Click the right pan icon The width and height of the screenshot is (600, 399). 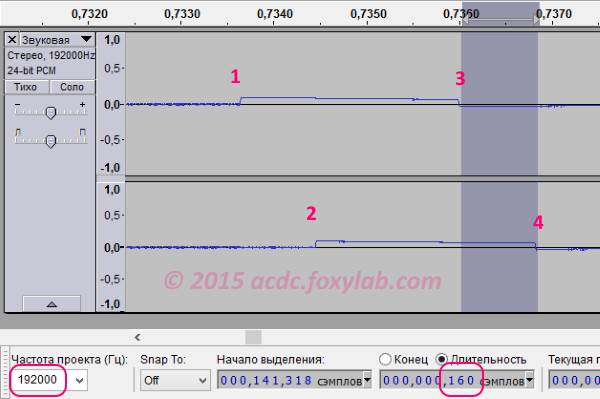[83, 132]
